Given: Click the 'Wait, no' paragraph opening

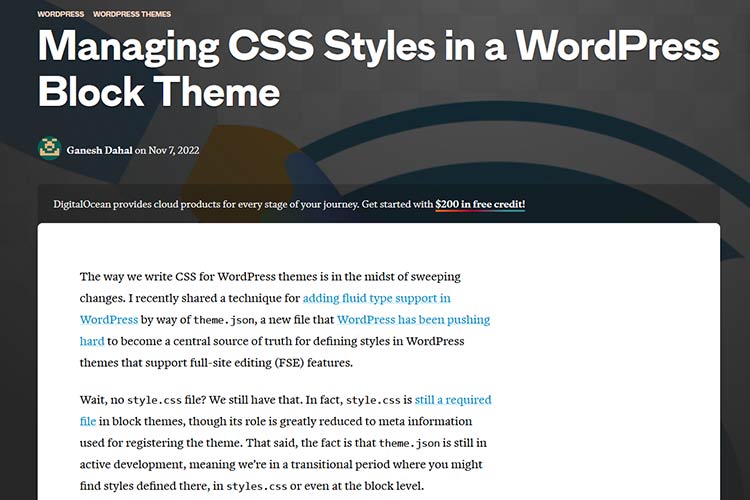Looking at the screenshot, I should pos(103,400).
